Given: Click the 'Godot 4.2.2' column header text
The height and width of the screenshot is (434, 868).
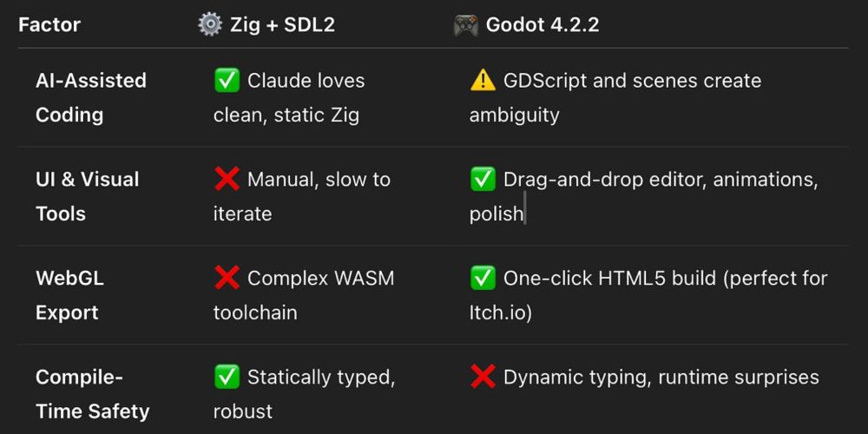Looking at the screenshot, I should 542,24.
